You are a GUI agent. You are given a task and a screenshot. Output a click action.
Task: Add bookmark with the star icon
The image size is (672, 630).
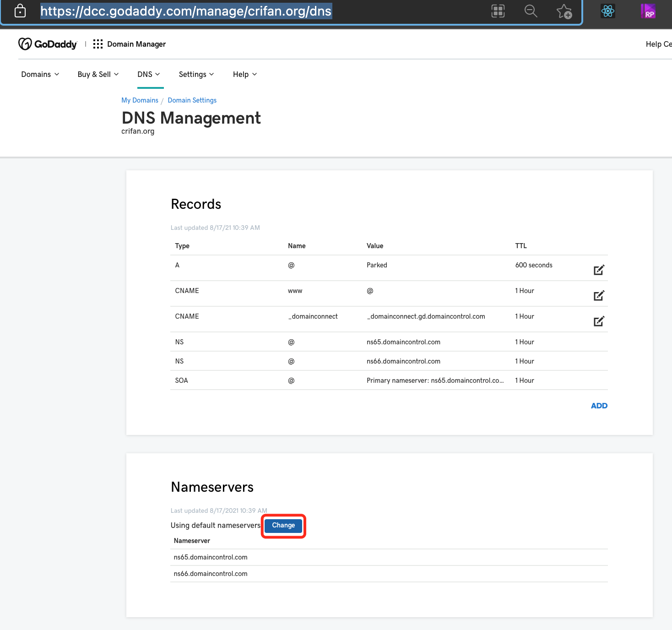tap(564, 11)
